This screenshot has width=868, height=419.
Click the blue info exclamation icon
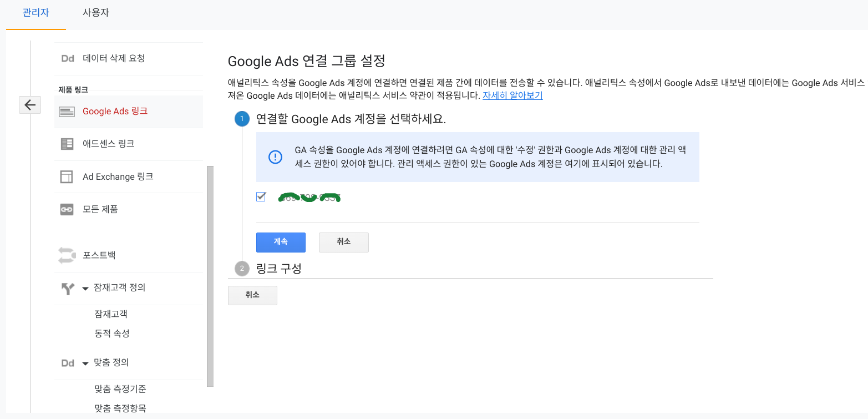pos(275,157)
